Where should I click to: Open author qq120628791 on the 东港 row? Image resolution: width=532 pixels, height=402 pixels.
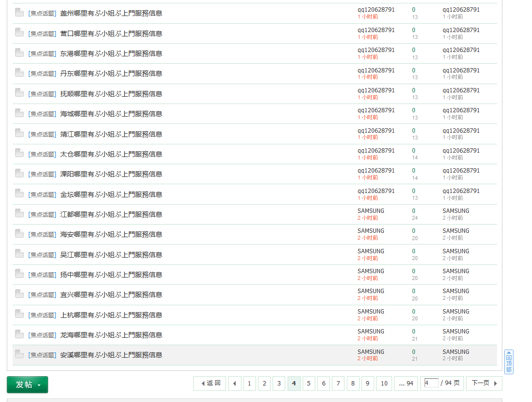click(x=376, y=50)
